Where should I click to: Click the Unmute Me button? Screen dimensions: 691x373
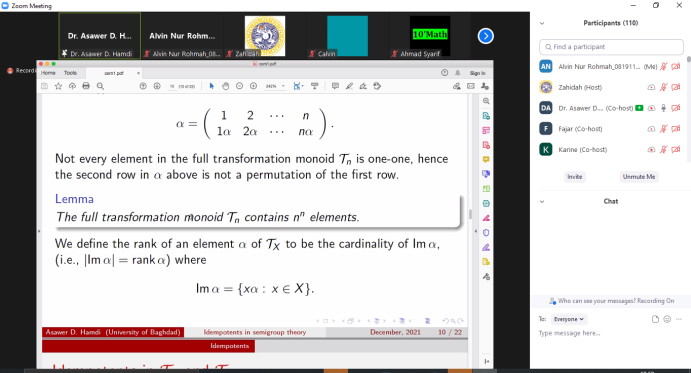[x=639, y=177]
